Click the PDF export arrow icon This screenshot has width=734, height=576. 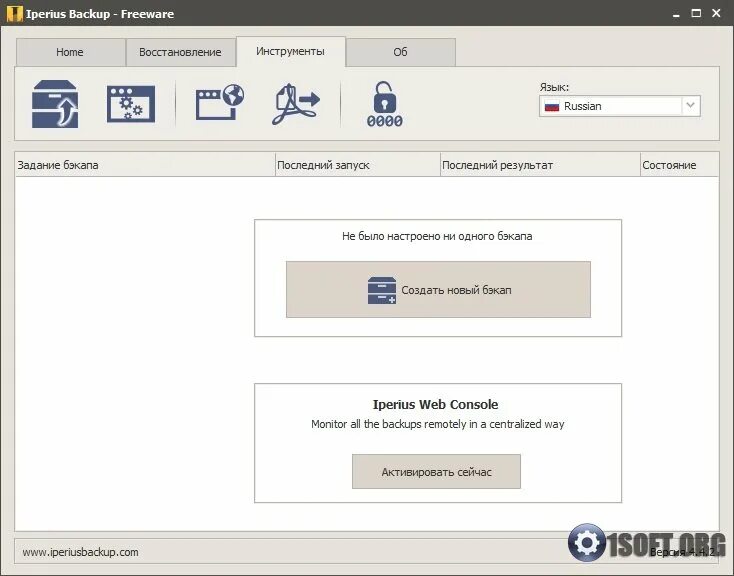tap(295, 104)
